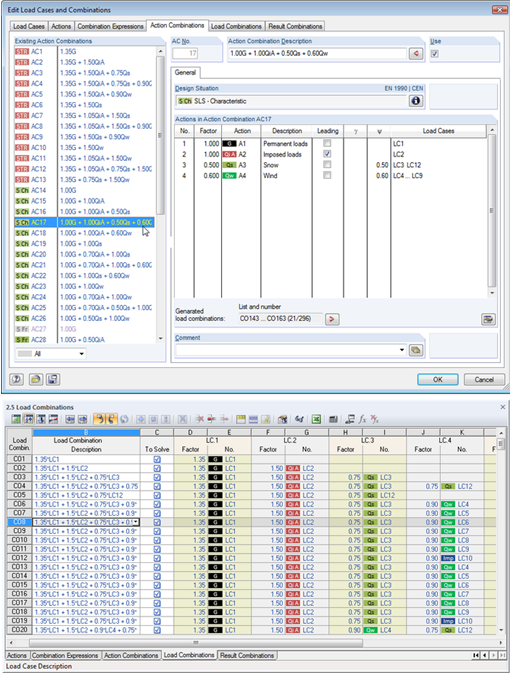Viewport: 512px width, 673px height.
Task: Open the All filter dropdown below the list
Action: (81, 354)
